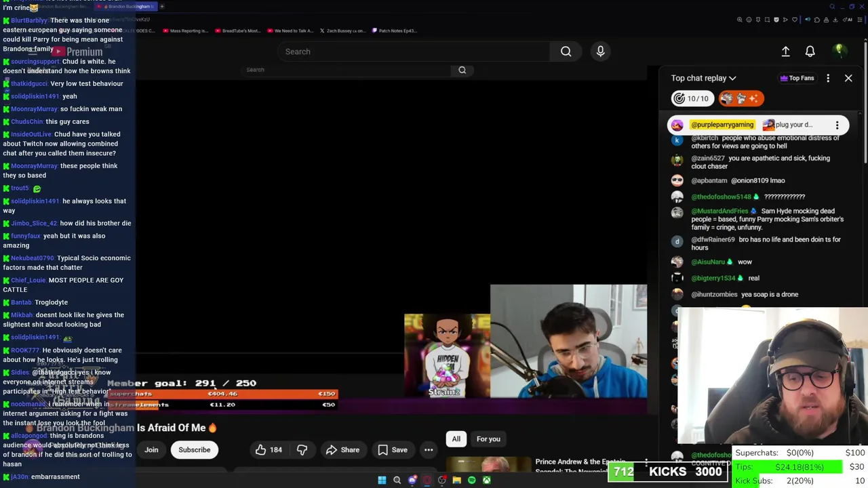Click YouTube Premium logo
The image size is (868, 488).
77,52
